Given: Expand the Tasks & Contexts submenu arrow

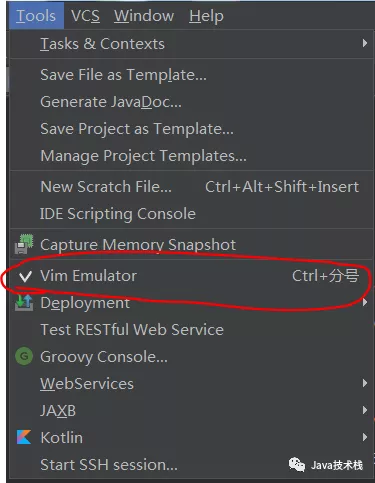Looking at the screenshot, I should (x=365, y=43).
